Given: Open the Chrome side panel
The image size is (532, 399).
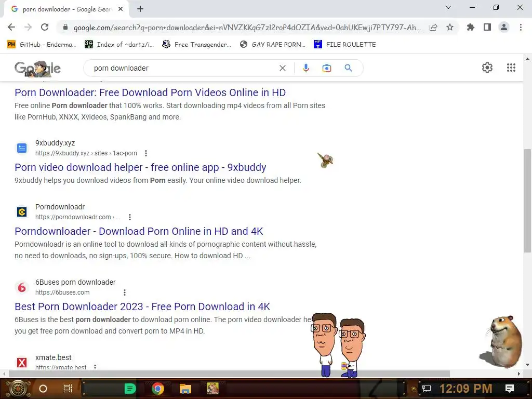Looking at the screenshot, I should point(487,27).
